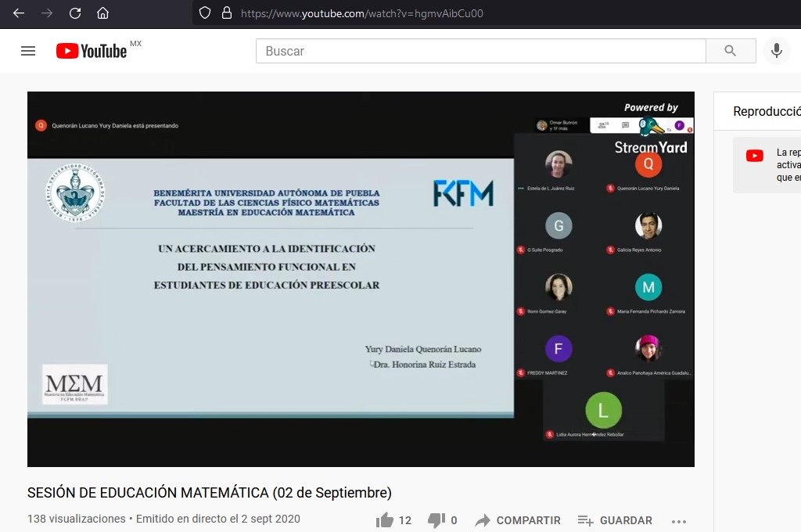Viewport: 801px width, 532px height.
Task: Focus the address bar with YouTube URL
Action: tap(361, 13)
